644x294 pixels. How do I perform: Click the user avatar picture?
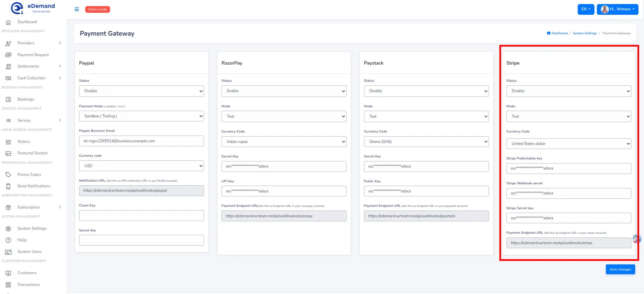point(605,9)
